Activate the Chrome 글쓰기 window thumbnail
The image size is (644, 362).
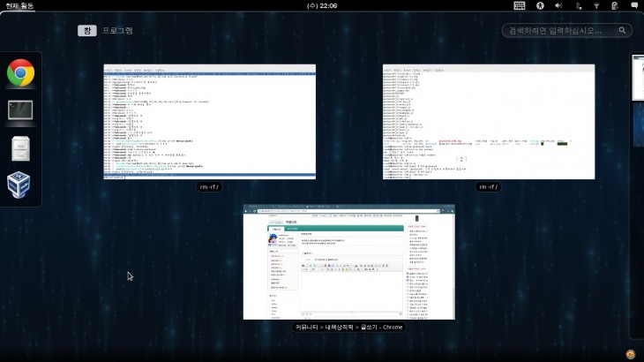coord(349,262)
